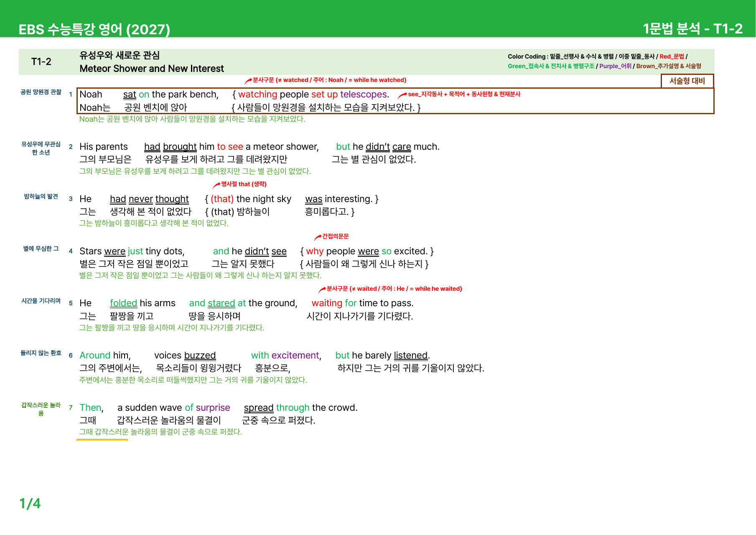This screenshot has width=756, height=535.
Task: Click the green word 'Then,' in sentence 7
Action: pyautogui.click(x=92, y=408)
